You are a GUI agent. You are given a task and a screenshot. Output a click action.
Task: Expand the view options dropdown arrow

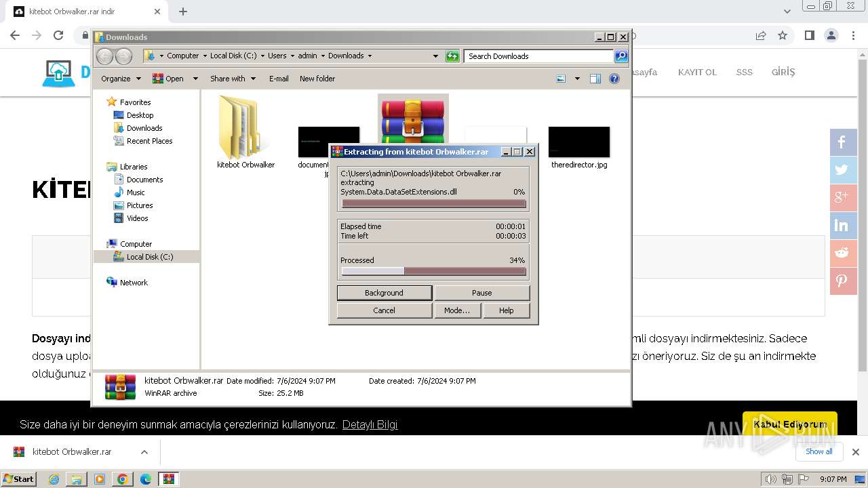(x=577, y=79)
